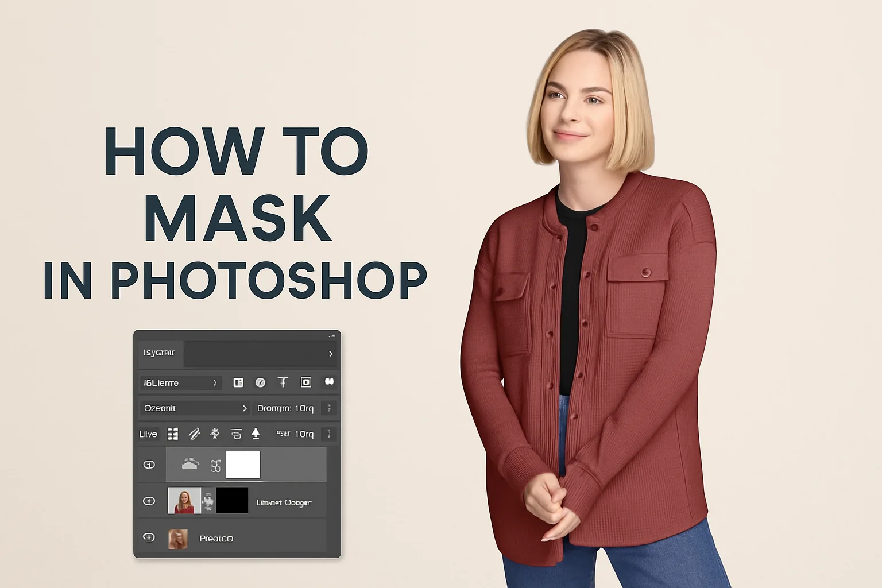Select the white layer mask thumbnail
Image resolution: width=882 pixels, height=588 pixels.
point(243,465)
